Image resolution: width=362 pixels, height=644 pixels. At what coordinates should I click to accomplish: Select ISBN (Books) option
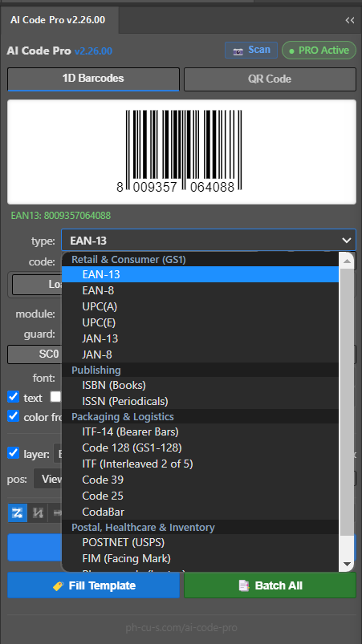pyautogui.click(x=200, y=385)
